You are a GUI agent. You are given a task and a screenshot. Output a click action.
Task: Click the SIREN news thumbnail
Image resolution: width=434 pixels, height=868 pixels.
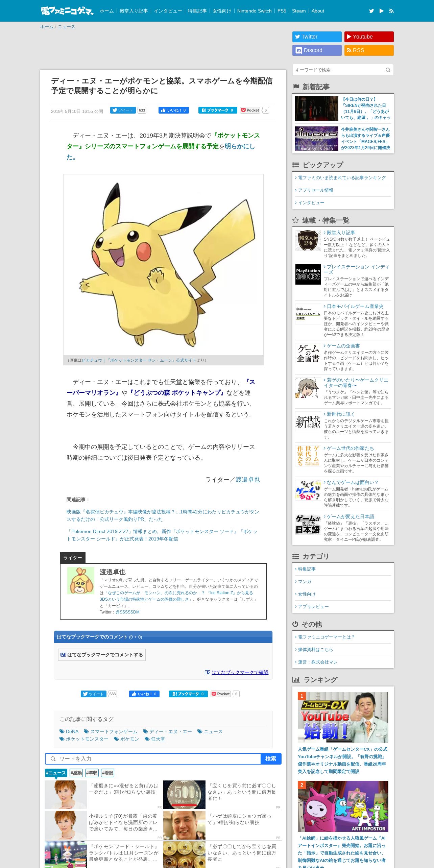[x=317, y=108]
